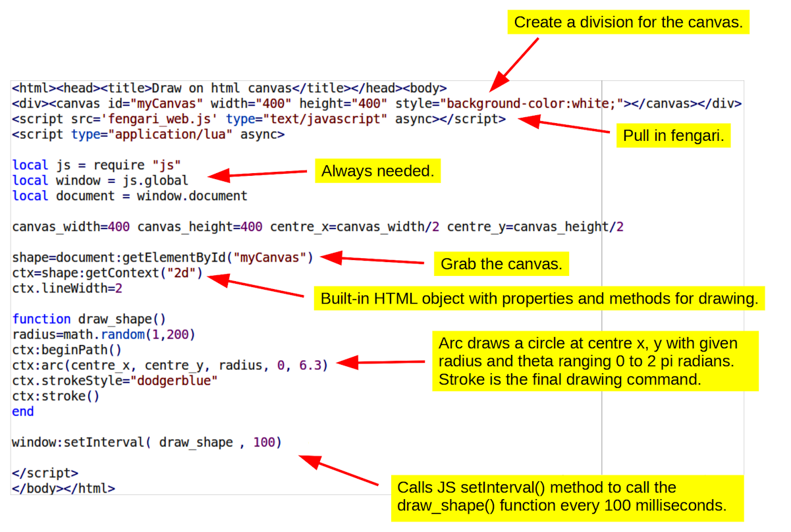
Task: Click the 'Grab the canvas.' annotation
Action: click(501, 265)
